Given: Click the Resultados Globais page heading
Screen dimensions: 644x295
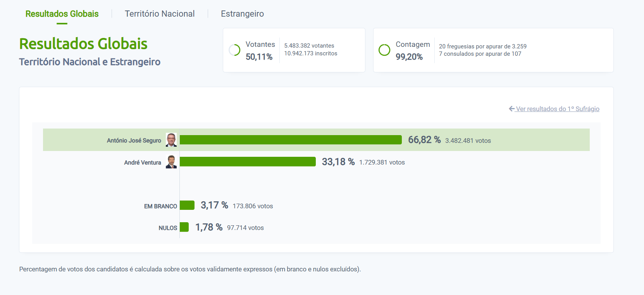Looking at the screenshot, I should [x=83, y=44].
